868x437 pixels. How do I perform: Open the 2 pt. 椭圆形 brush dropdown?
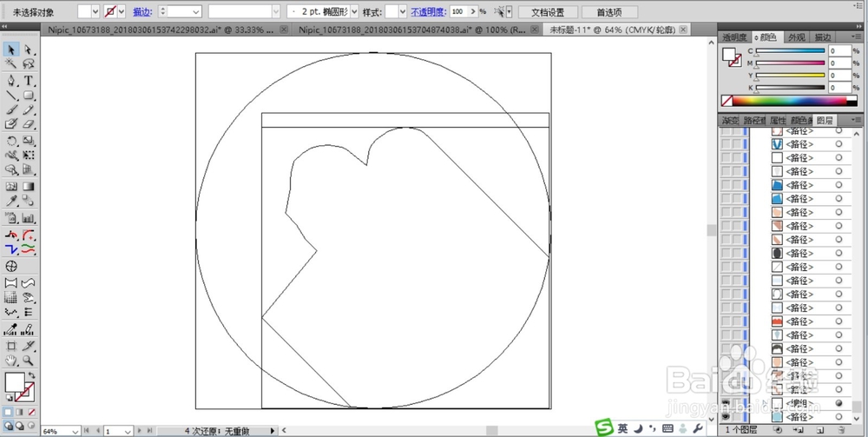pyautogui.click(x=354, y=11)
